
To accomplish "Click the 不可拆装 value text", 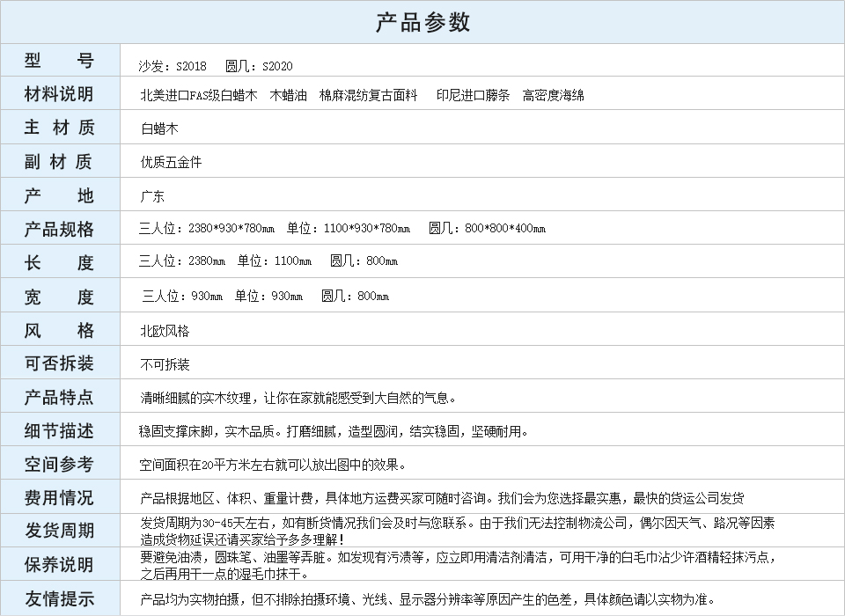I will tap(165, 364).
